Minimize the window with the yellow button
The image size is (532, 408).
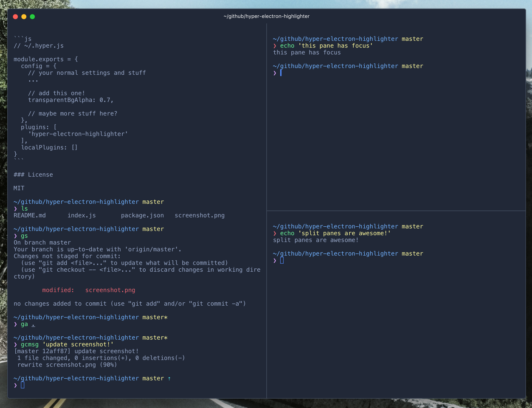tap(24, 17)
